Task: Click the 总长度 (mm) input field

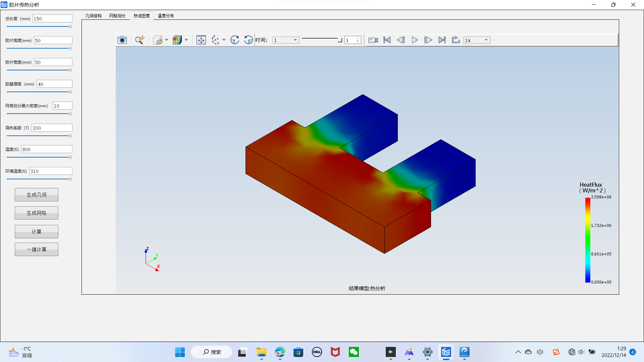Action: click(x=52, y=19)
